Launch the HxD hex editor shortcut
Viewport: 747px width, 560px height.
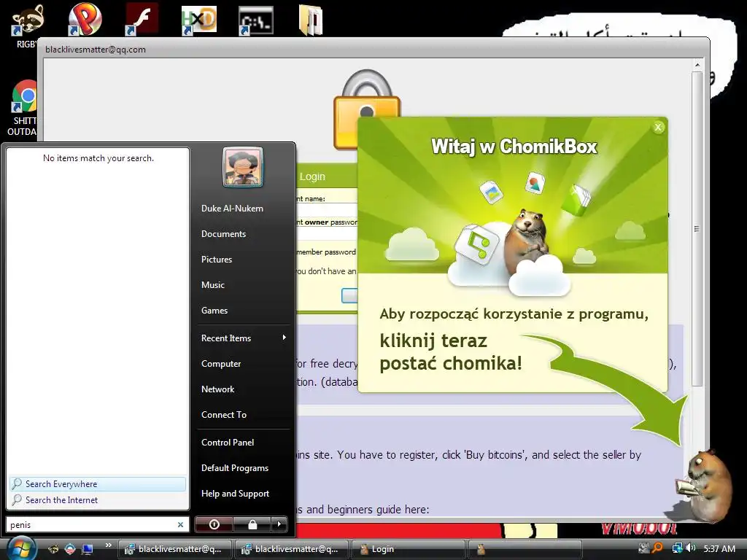pos(199,20)
